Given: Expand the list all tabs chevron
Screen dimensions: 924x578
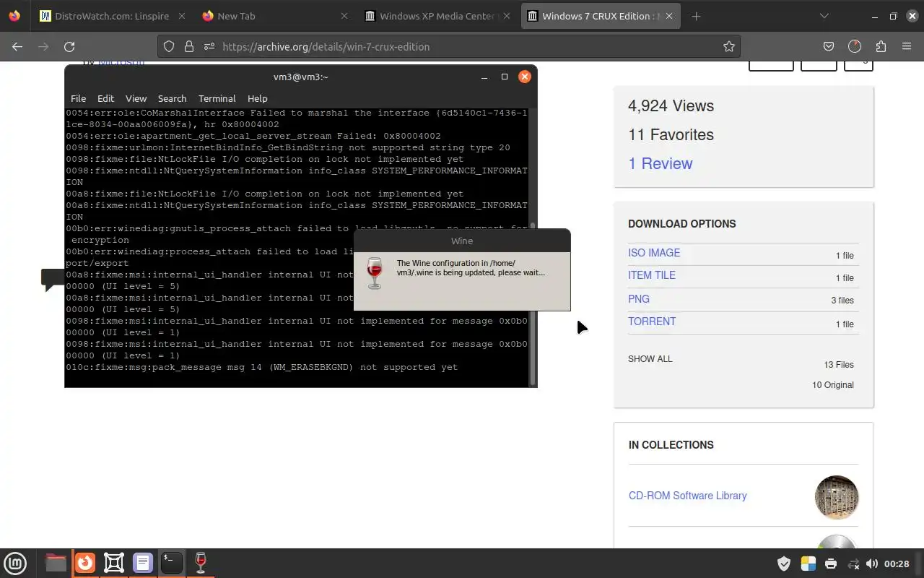Looking at the screenshot, I should pyautogui.click(x=824, y=16).
